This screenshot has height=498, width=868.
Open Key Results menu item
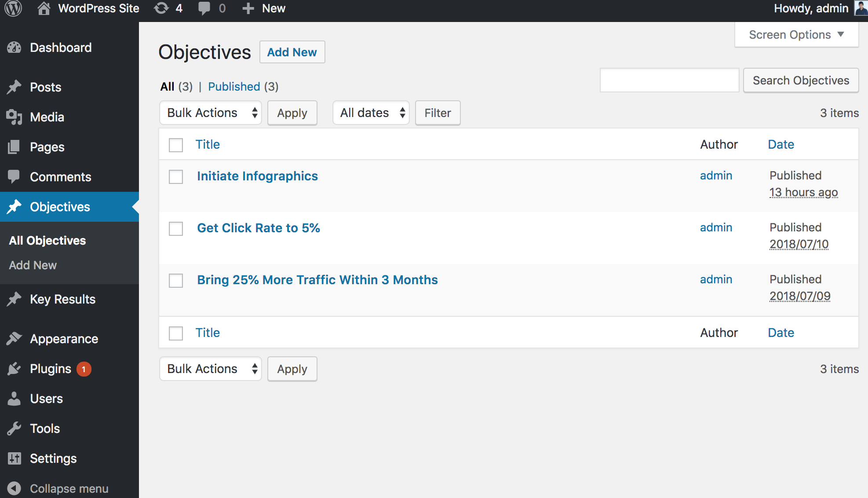pos(62,299)
